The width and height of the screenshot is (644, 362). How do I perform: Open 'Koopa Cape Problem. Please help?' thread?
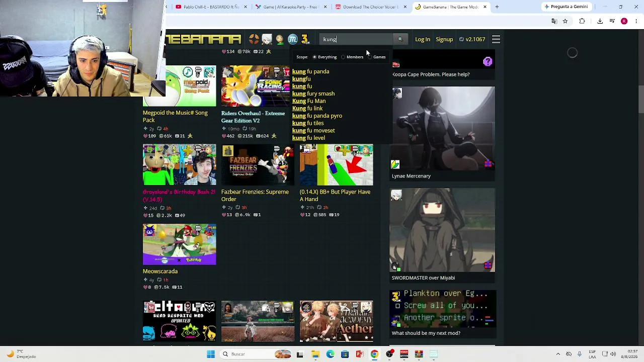point(431,74)
